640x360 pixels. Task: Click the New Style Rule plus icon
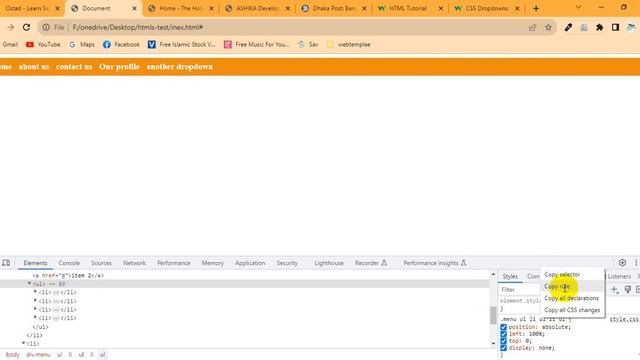614,289
